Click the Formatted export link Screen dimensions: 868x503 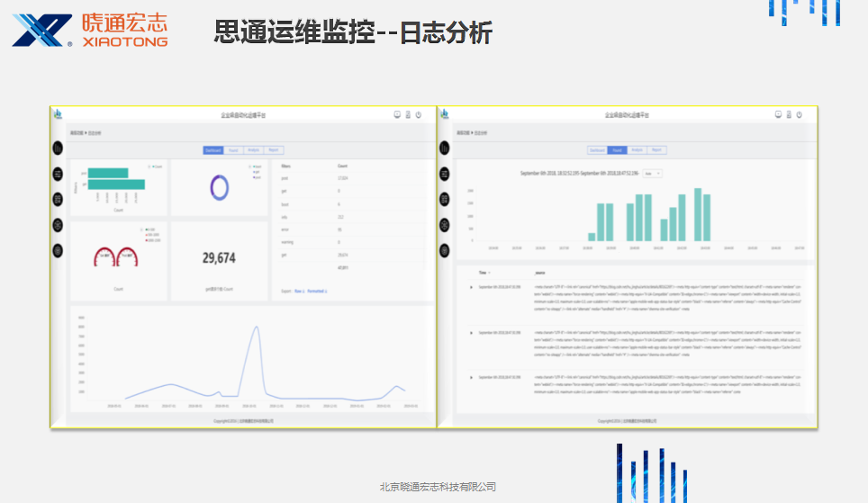[x=317, y=292]
